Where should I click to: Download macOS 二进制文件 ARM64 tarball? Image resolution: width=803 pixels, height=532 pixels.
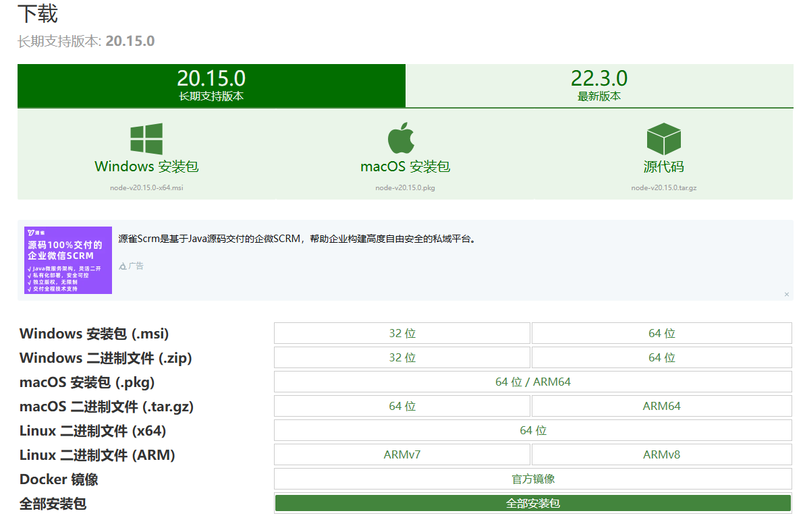click(x=661, y=405)
